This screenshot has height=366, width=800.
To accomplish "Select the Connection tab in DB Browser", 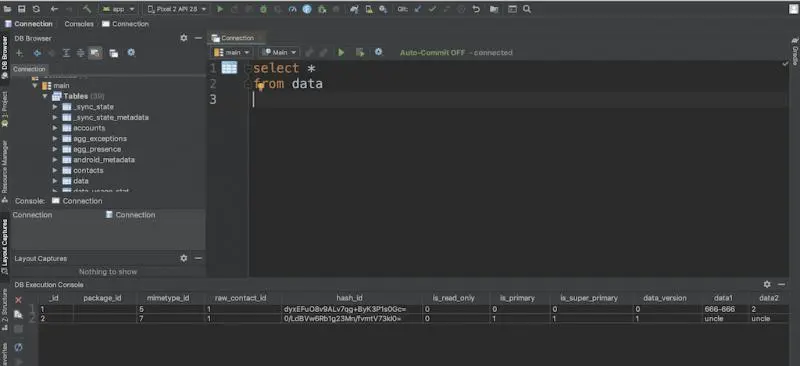I will 29,69.
